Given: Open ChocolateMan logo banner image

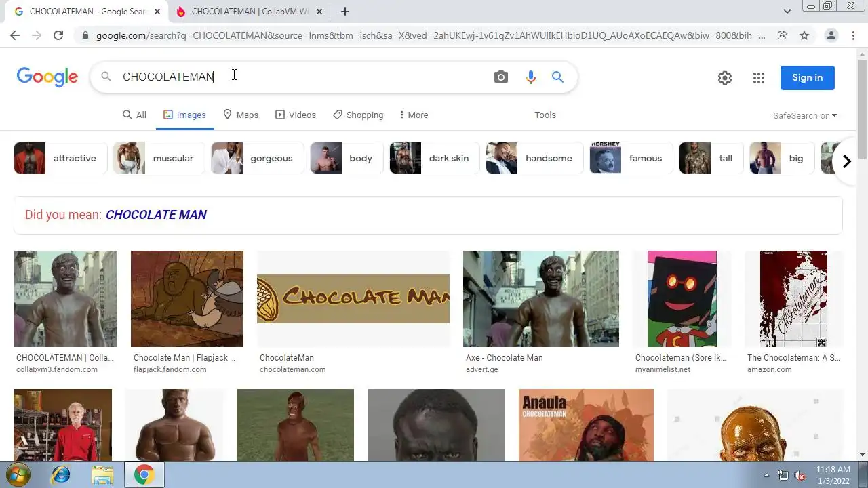Looking at the screenshot, I should coord(353,299).
